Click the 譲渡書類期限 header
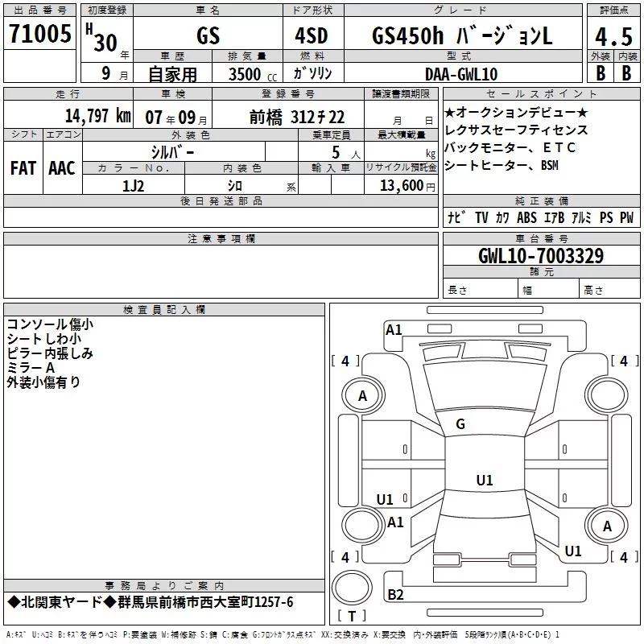 click(401, 93)
